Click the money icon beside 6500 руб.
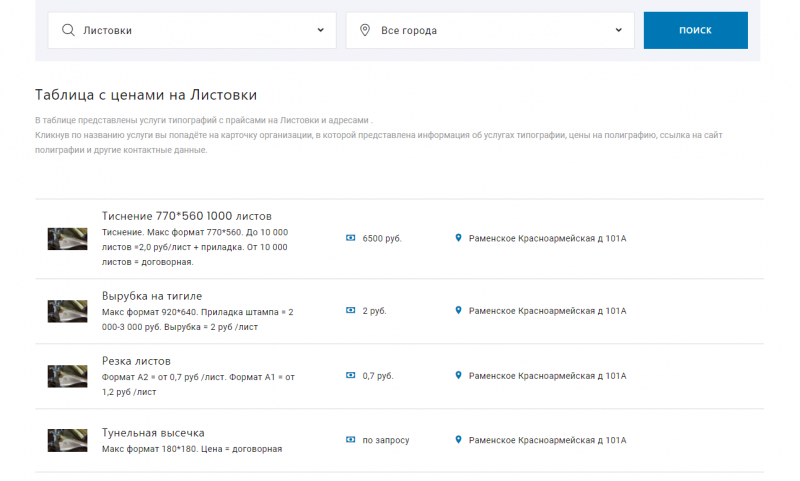The height and width of the screenshot is (481, 800). pos(350,238)
